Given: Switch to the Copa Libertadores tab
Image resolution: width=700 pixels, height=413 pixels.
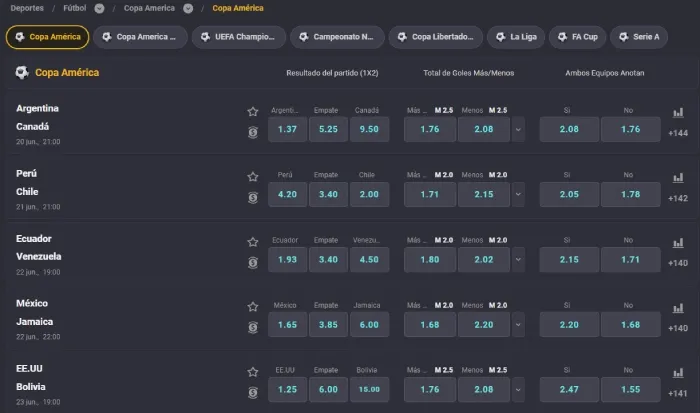Looking at the screenshot, I should click(436, 37).
